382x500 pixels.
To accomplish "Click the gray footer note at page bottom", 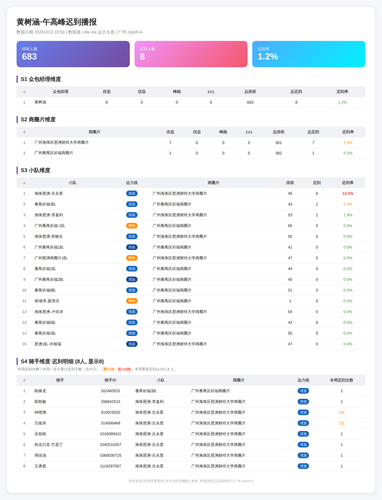I will (x=191, y=481).
